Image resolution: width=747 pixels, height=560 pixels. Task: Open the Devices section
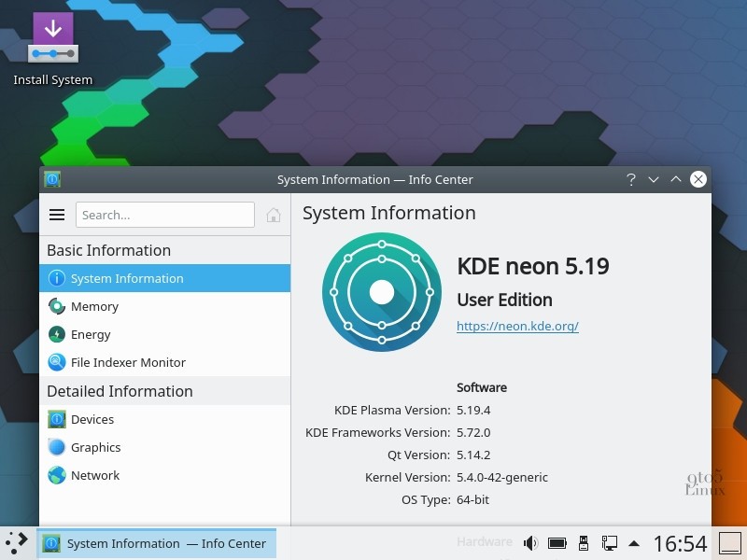click(165, 419)
